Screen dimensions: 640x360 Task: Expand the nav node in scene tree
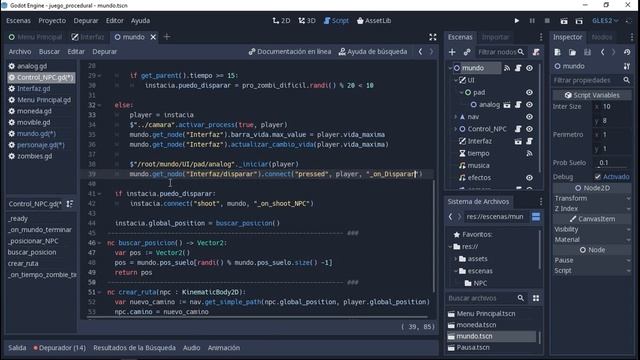456,117
